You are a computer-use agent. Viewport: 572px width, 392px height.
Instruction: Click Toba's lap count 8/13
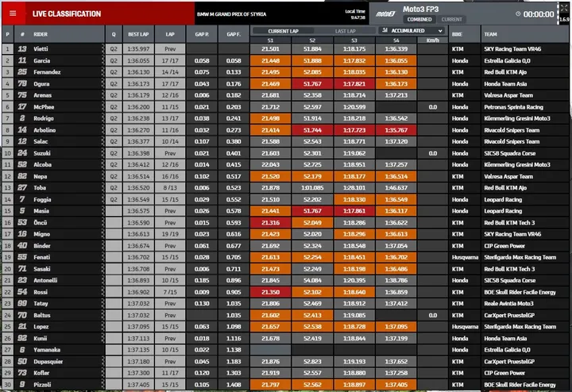(170, 187)
